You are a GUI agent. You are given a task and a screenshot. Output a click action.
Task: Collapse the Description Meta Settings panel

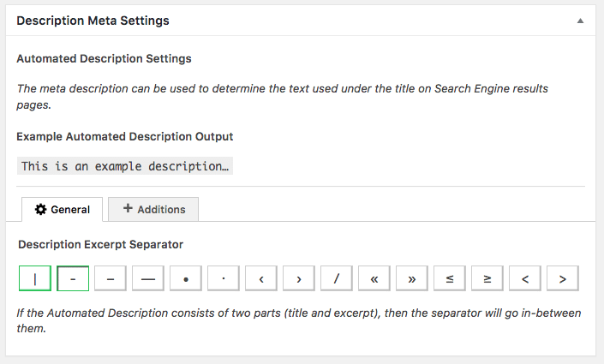click(580, 21)
